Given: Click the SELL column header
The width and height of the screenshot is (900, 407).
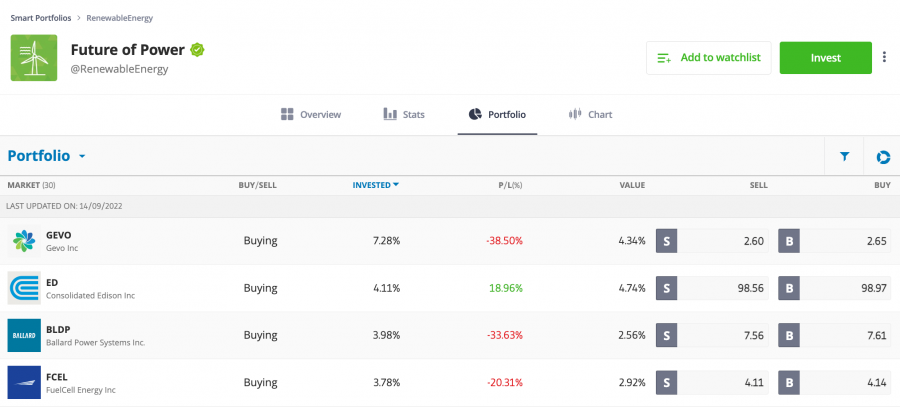Looking at the screenshot, I should (x=758, y=185).
